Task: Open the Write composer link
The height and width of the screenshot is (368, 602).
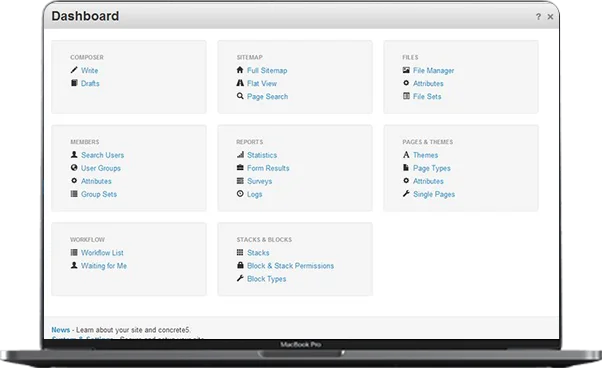Action: (89, 70)
